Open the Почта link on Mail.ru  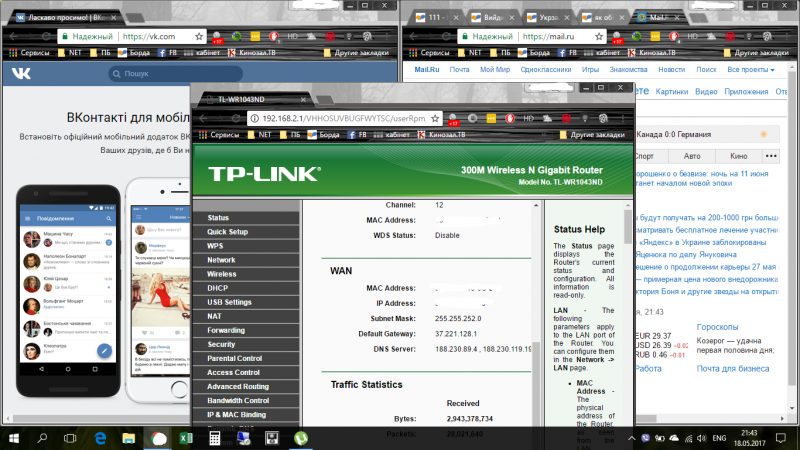(459, 70)
